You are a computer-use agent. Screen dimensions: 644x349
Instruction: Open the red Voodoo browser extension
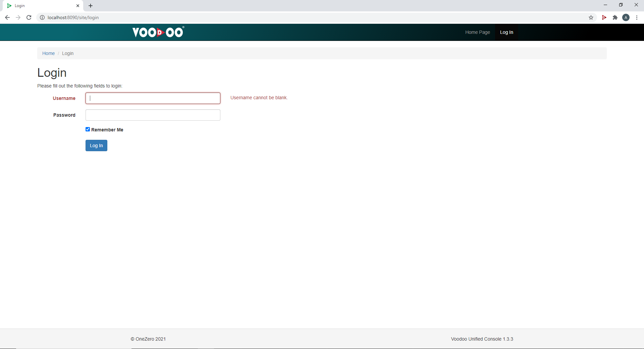click(x=604, y=17)
